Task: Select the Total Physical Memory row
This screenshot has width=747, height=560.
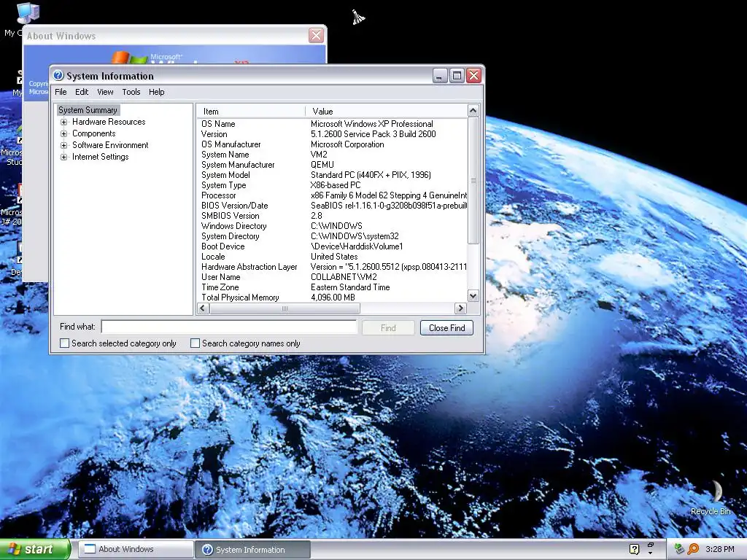Action: pyautogui.click(x=332, y=297)
